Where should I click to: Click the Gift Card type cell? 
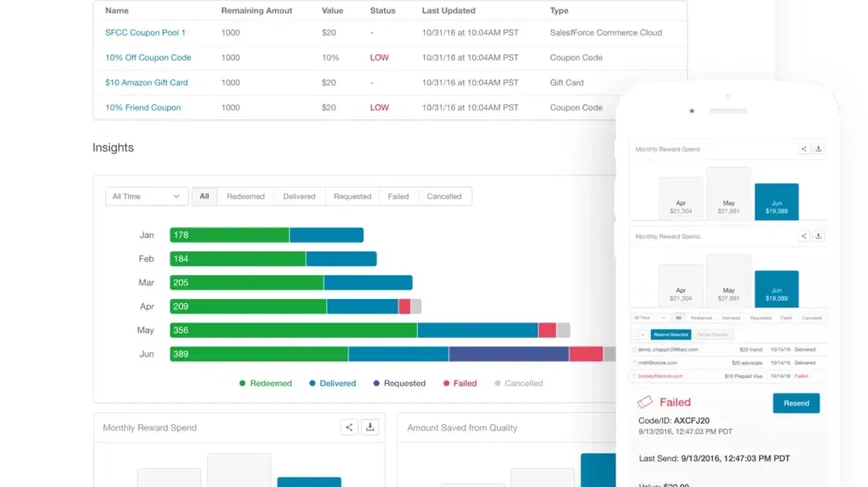[566, 82]
